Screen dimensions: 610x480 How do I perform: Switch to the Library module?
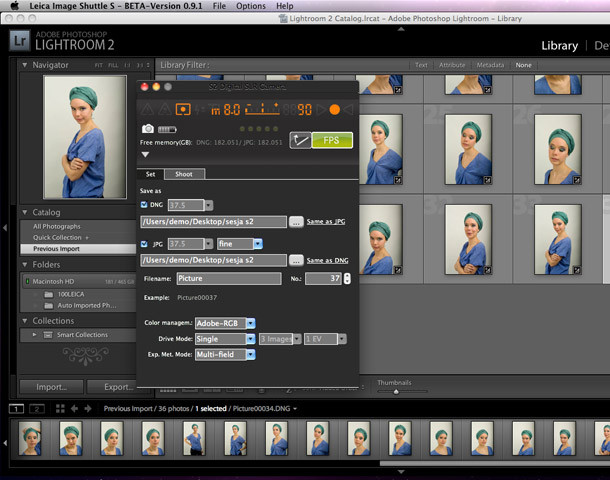[x=559, y=46]
